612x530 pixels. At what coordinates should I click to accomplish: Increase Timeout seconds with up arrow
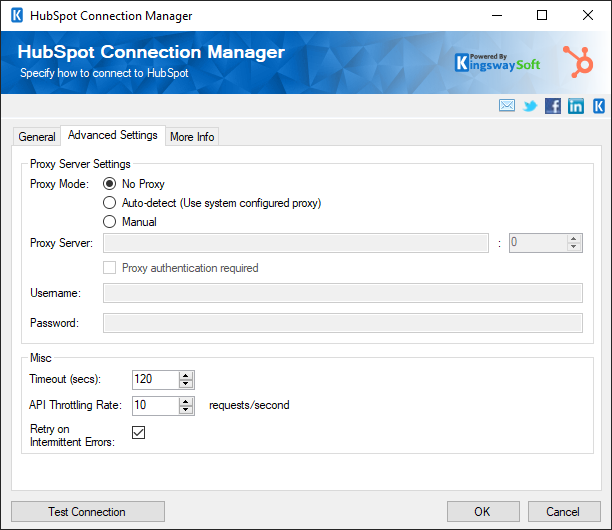click(186, 376)
